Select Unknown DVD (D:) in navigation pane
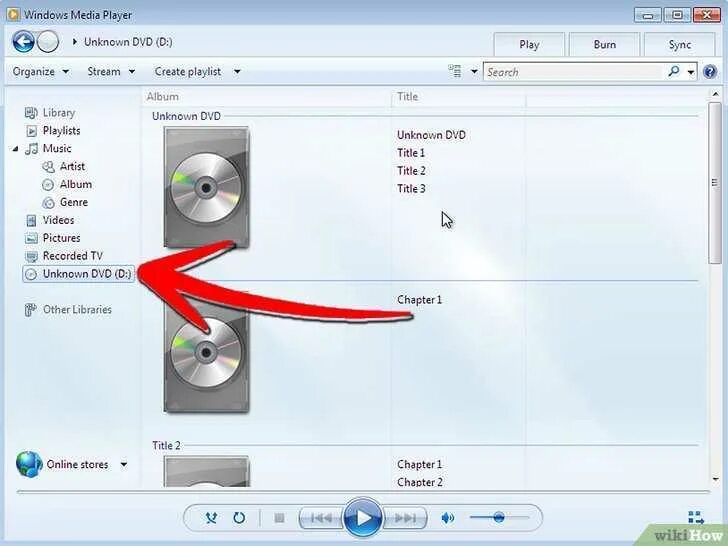728x546 pixels. coord(78,274)
